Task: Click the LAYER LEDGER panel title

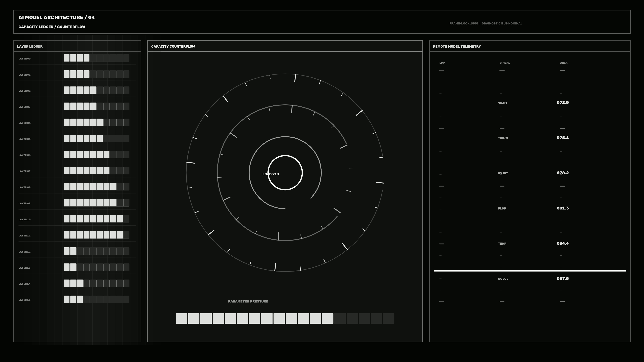Action: 30,46
